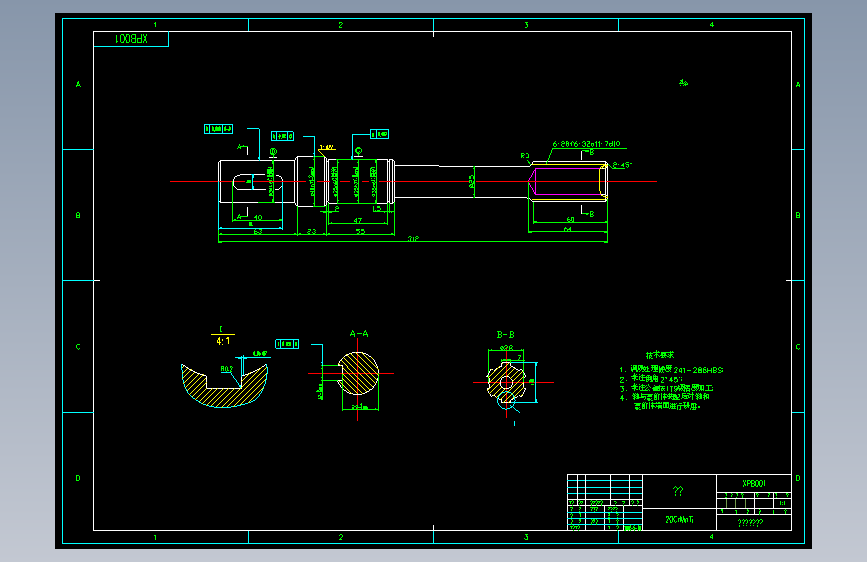Click zone label D on the right border

point(798,478)
